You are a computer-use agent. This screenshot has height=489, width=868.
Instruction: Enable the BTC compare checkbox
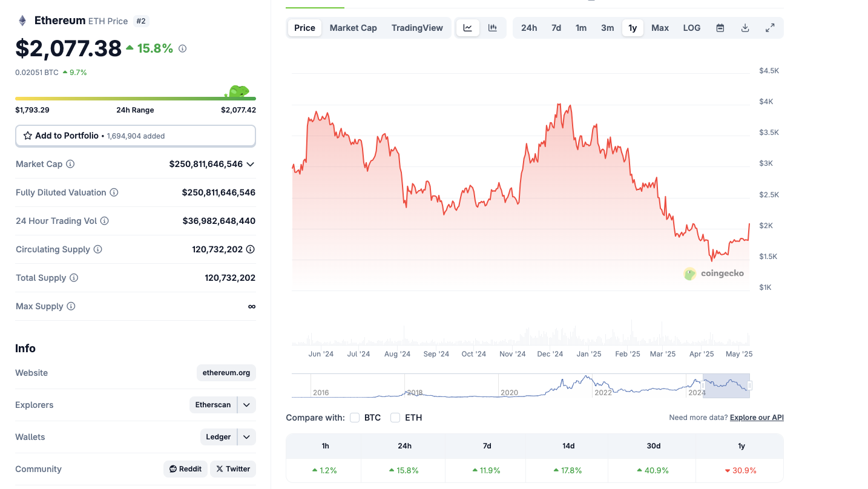[355, 418]
